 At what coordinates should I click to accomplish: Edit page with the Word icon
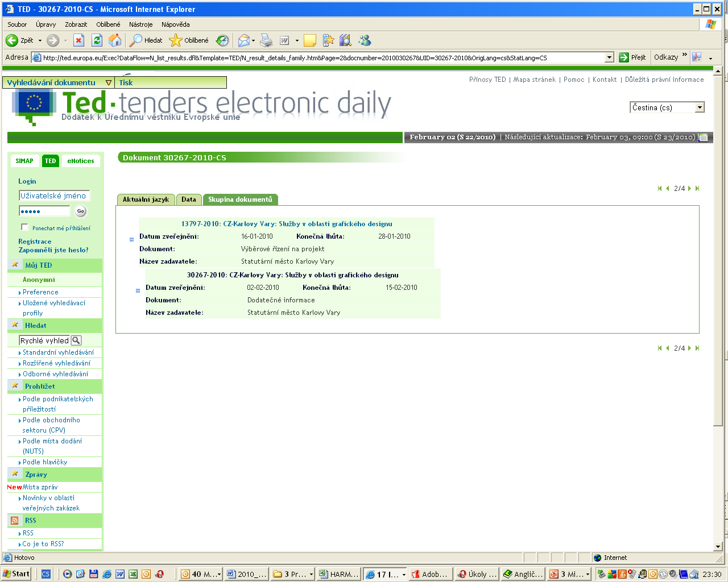pyautogui.click(x=284, y=40)
